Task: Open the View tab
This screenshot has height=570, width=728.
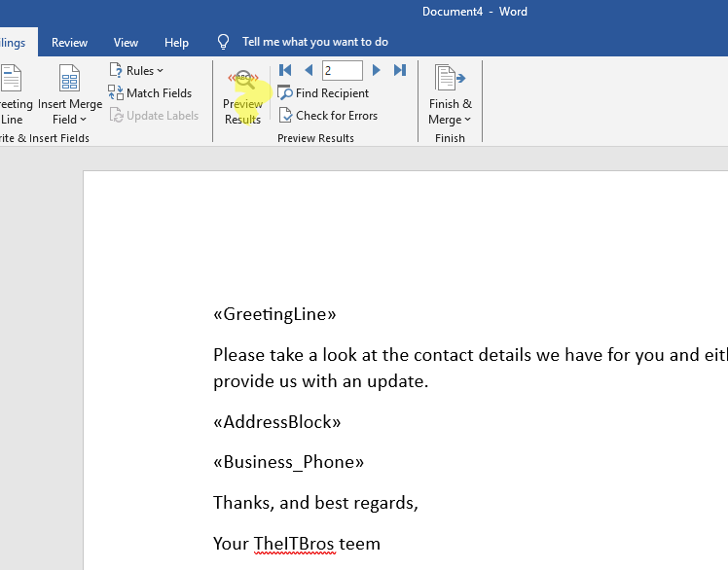Action: (x=126, y=43)
